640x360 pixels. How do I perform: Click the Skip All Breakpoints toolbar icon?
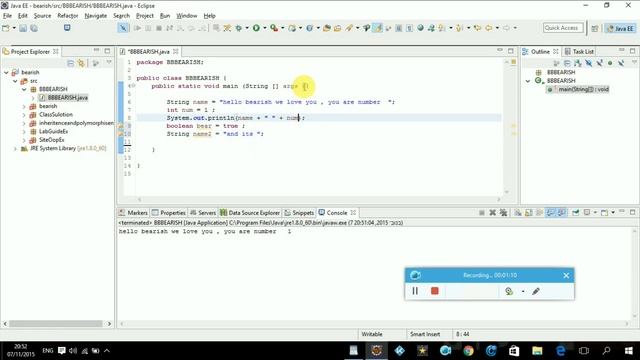[123, 28]
